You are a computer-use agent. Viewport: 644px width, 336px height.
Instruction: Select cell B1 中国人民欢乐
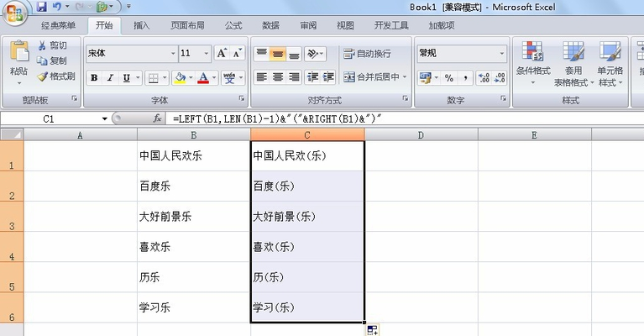click(x=194, y=155)
